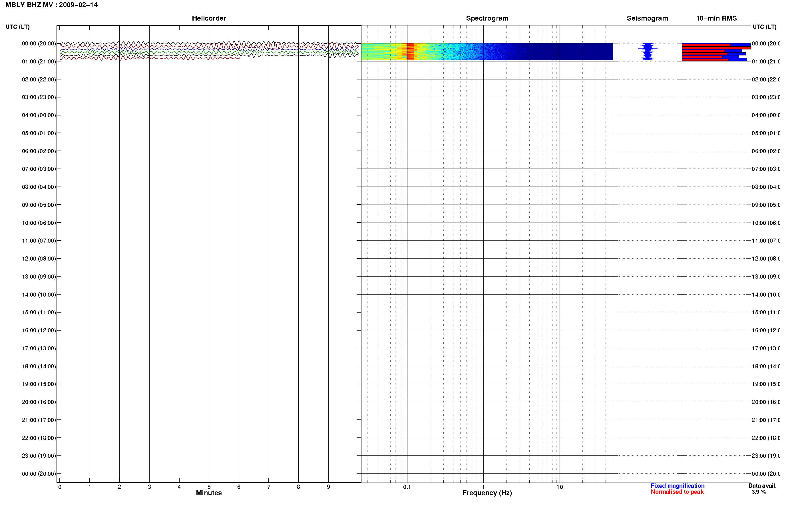The image size is (812, 508).
Task: Click the helicorder waveform traces at 00:00
Action: tap(209, 50)
